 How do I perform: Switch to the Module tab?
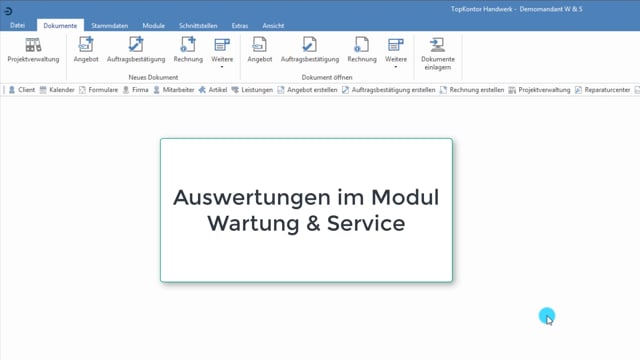[x=153, y=25]
